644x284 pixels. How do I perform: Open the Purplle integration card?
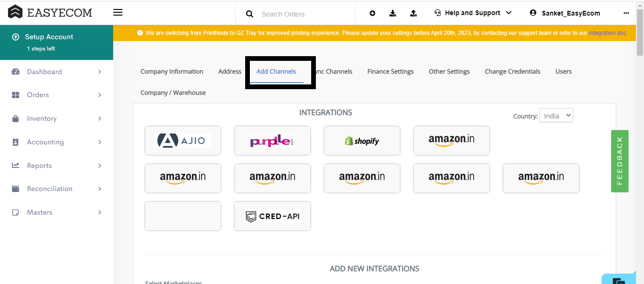coord(272,141)
